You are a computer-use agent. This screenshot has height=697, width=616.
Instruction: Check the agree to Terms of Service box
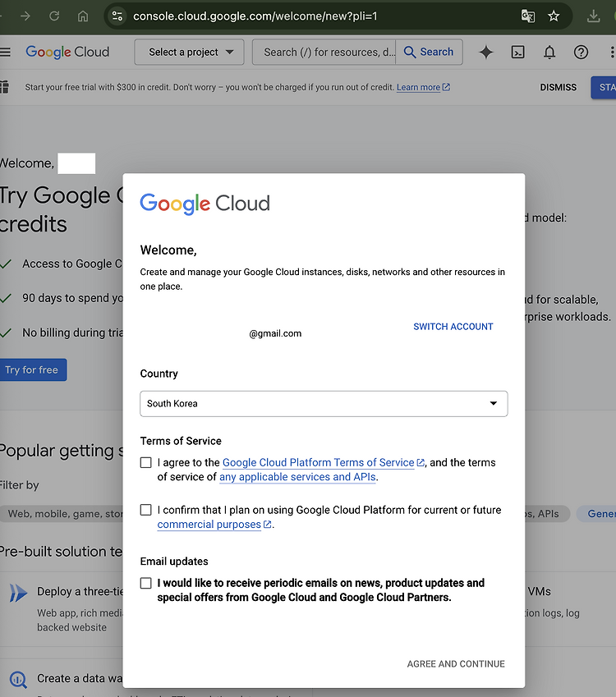[146, 463]
